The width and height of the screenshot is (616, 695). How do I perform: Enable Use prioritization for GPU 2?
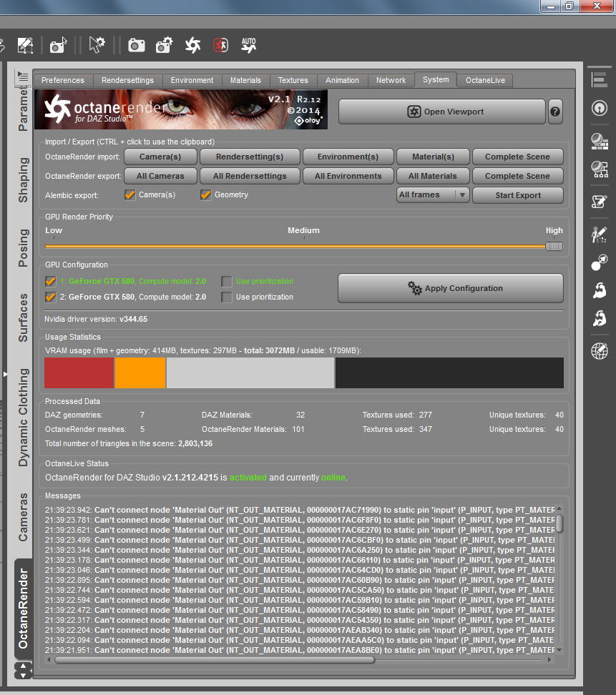(227, 297)
